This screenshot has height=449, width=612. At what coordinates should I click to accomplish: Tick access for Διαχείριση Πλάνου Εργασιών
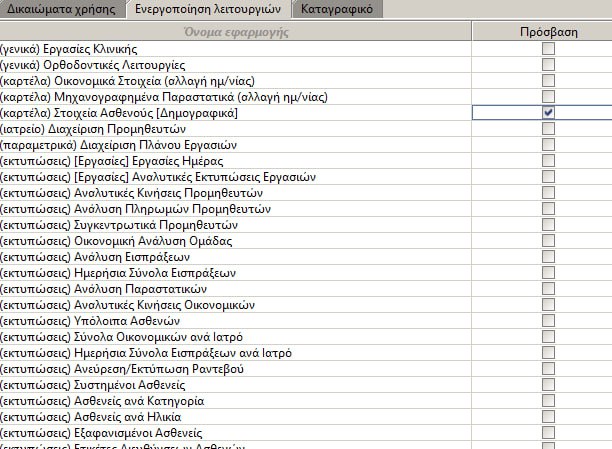point(548,145)
